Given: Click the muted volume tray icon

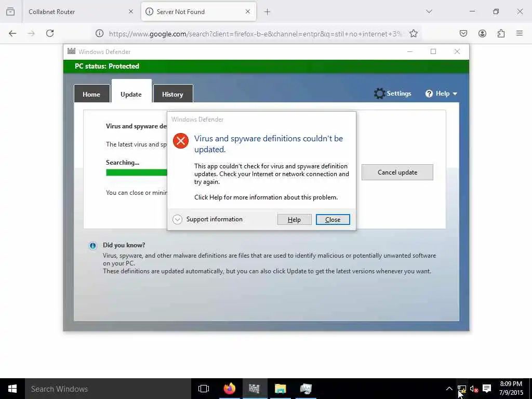Looking at the screenshot, I should (474, 389).
